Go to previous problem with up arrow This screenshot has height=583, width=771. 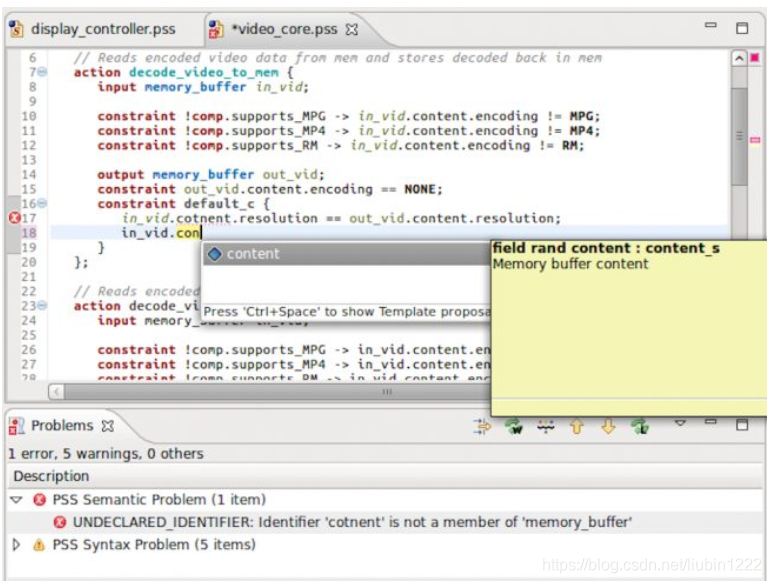(577, 426)
